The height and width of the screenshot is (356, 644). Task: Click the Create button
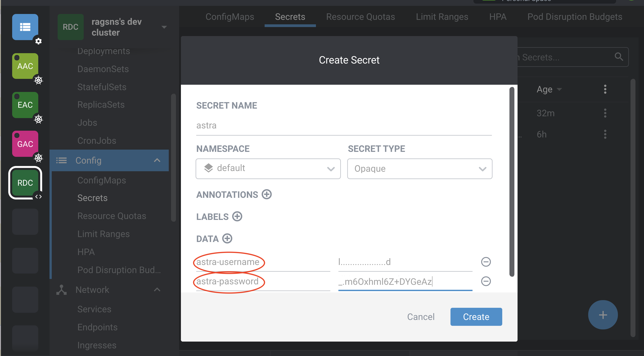tap(476, 317)
